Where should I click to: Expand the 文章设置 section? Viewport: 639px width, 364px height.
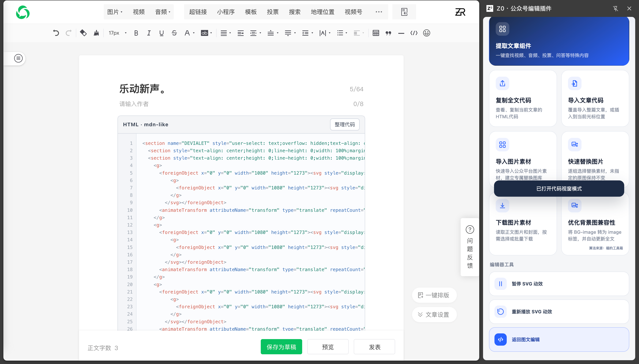click(434, 315)
